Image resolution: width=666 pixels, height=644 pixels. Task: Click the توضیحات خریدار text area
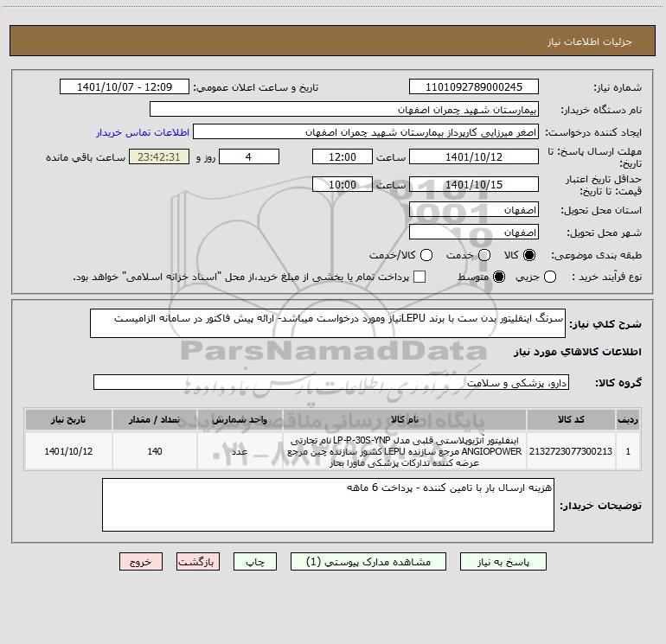point(328,505)
